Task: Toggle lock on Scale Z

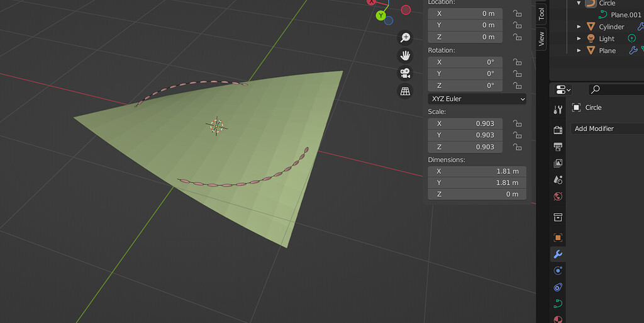Action: [517, 147]
